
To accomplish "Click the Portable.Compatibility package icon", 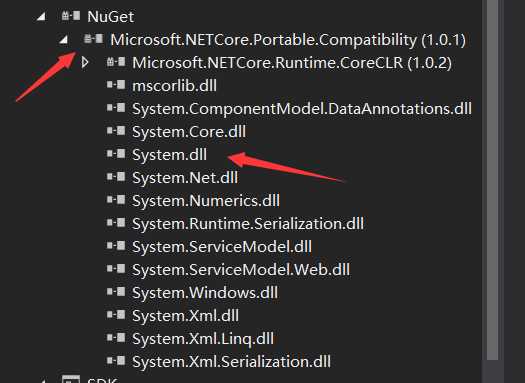I will pos(94,39).
